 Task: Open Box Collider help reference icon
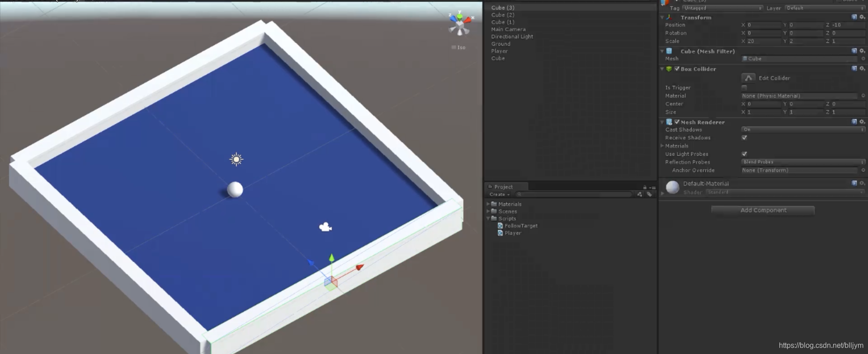854,69
